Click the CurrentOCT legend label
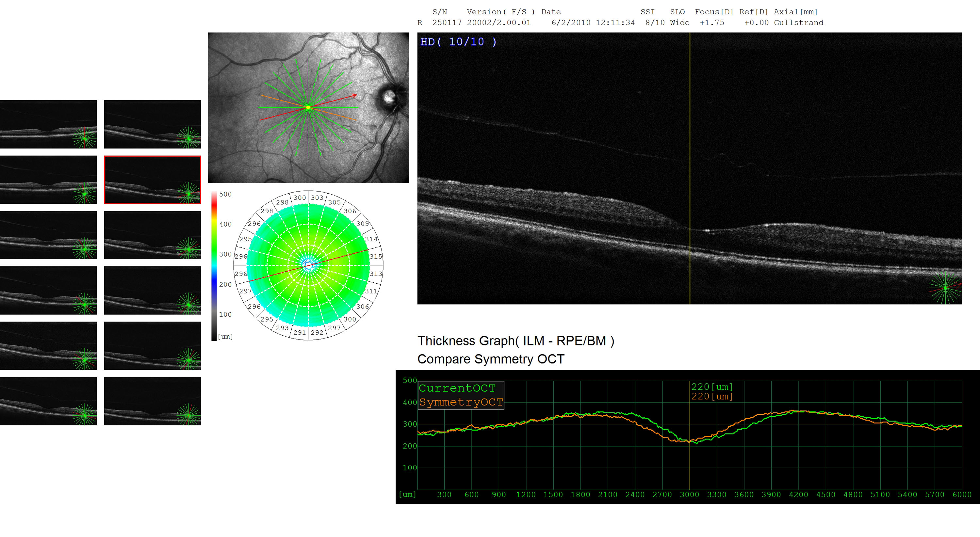 coord(457,388)
